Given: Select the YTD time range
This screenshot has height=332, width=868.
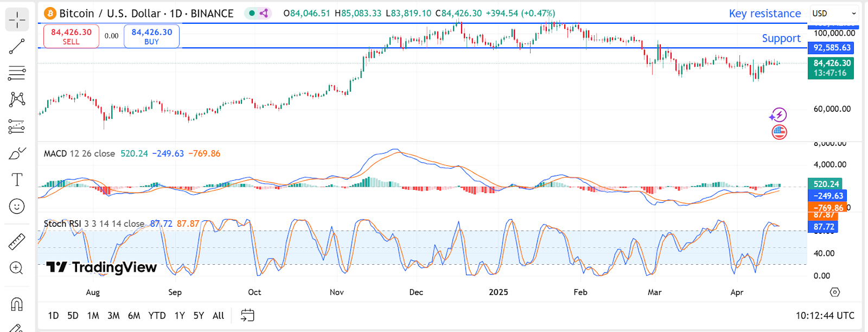Looking at the screenshot, I should click(157, 316).
